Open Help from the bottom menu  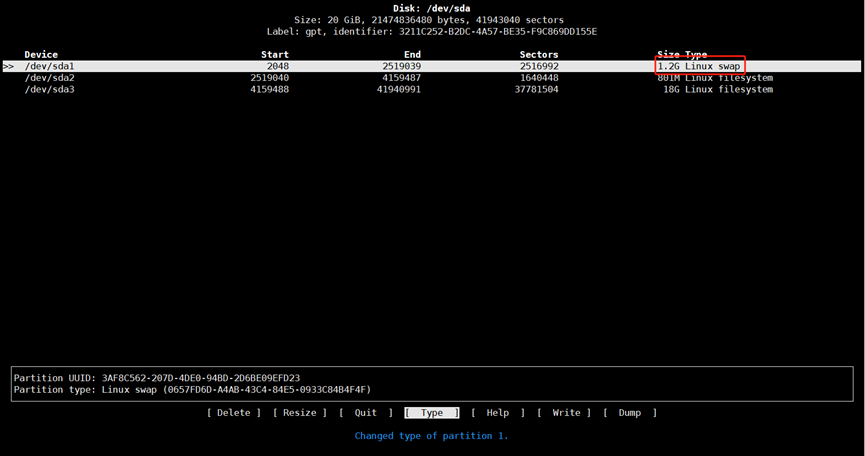497,413
